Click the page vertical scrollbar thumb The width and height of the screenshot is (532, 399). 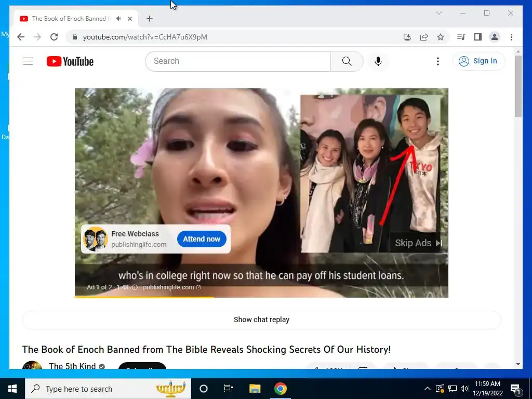click(518, 86)
